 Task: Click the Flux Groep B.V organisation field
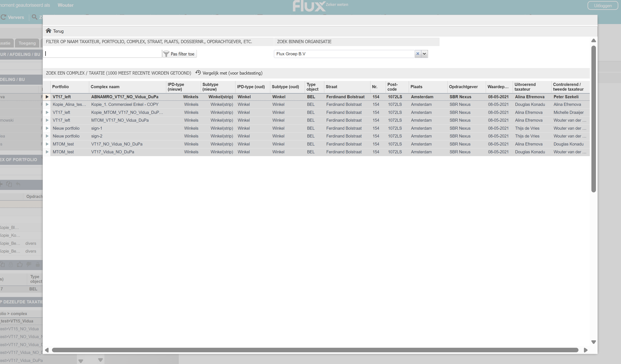click(344, 54)
